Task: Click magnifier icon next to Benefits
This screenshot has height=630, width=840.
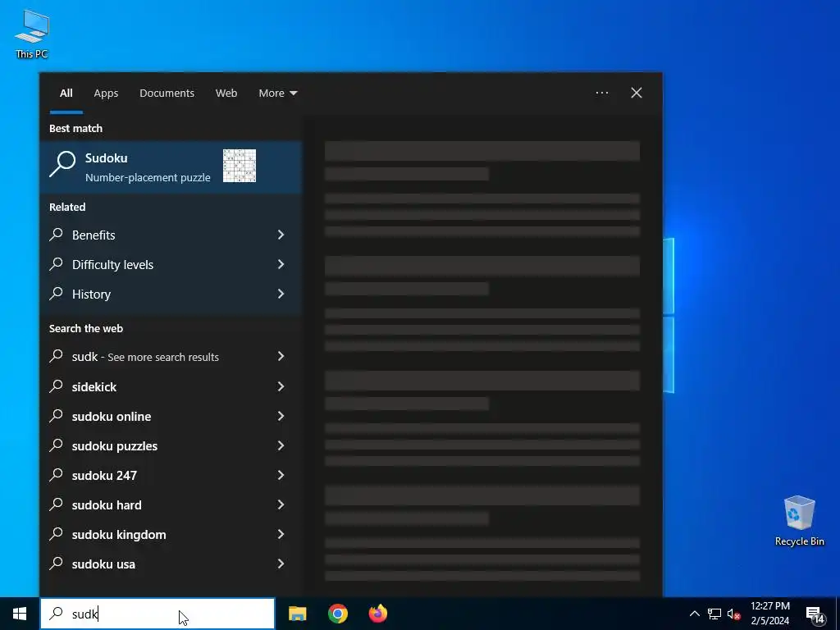Action: pos(57,234)
